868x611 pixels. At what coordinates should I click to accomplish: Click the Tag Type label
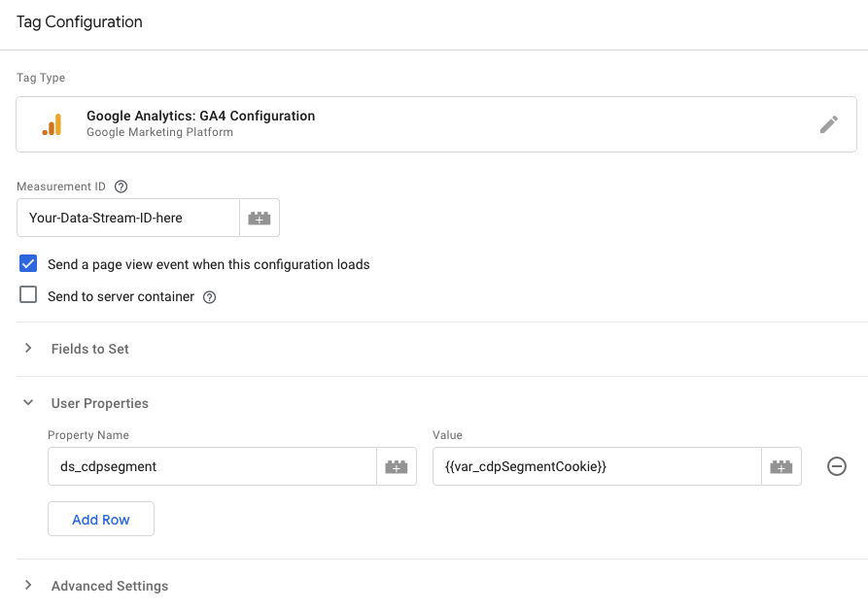[41, 78]
